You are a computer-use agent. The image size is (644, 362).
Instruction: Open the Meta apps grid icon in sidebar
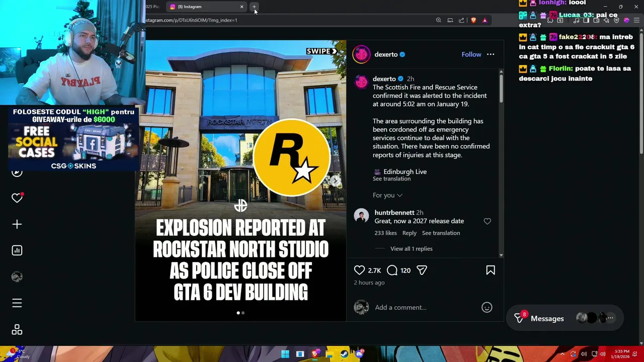tap(17, 329)
